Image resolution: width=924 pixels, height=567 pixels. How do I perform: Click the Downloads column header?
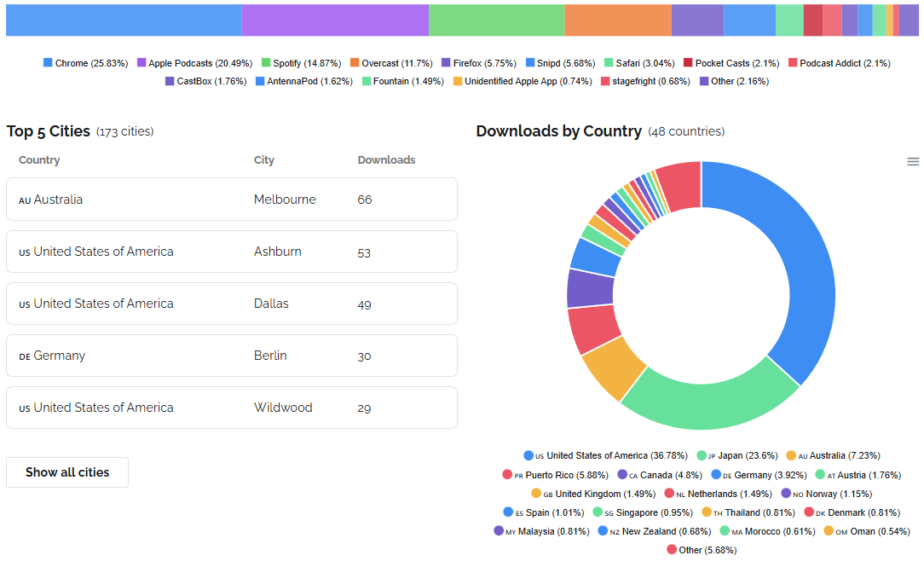[386, 159]
